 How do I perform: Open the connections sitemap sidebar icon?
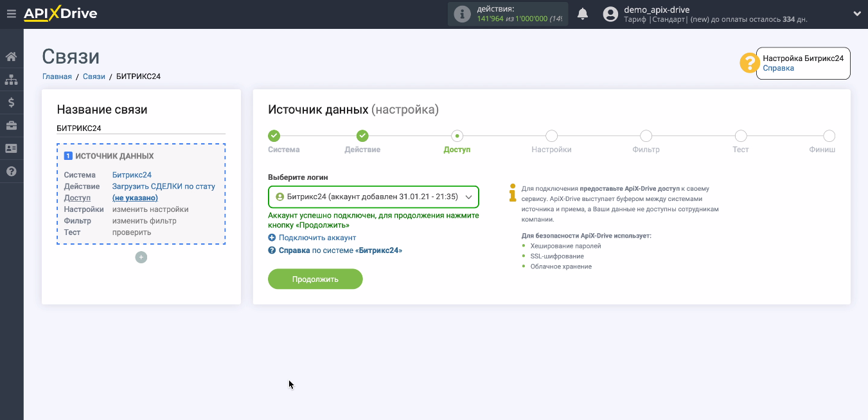[12, 80]
